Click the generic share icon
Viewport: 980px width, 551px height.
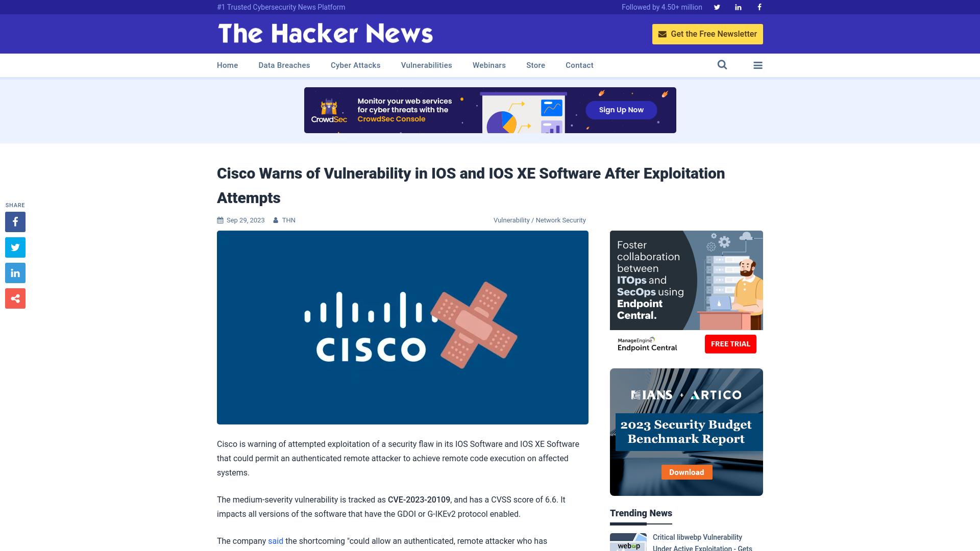click(x=15, y=298)
